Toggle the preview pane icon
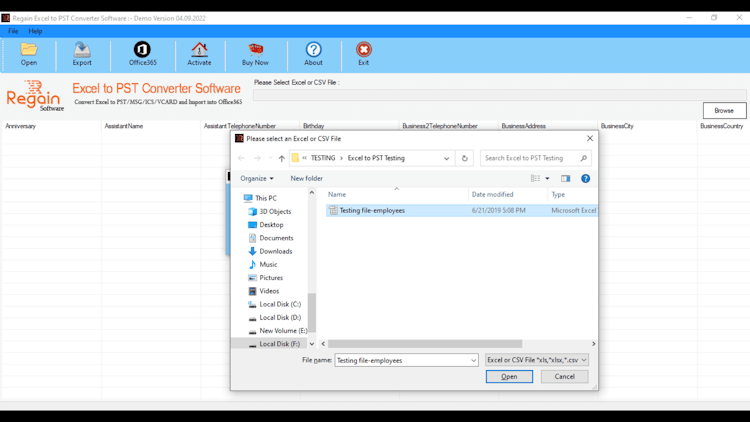Image resolution: width=750 pixels, height=422 pixels. pos(565,178)
